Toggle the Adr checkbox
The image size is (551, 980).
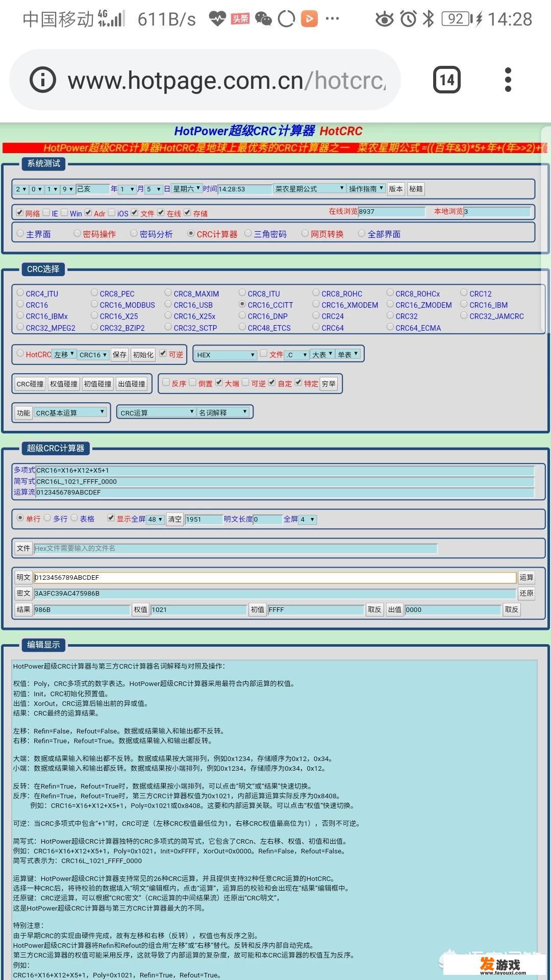[88, 212]
